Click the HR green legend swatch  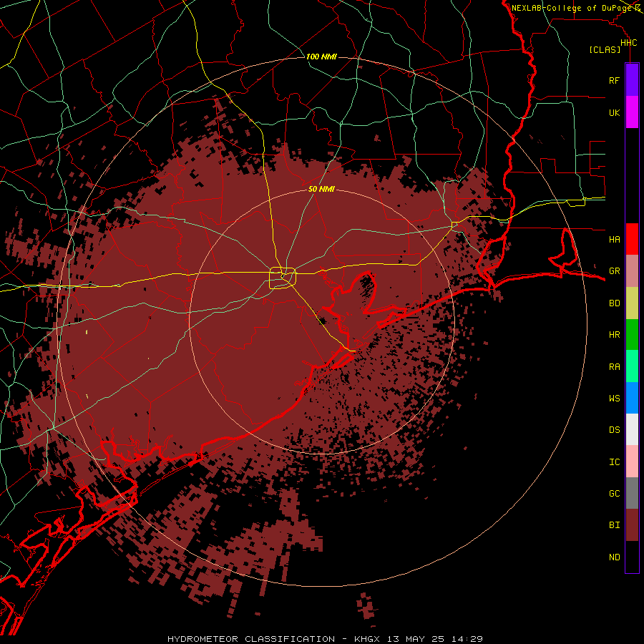click(632, 334)
